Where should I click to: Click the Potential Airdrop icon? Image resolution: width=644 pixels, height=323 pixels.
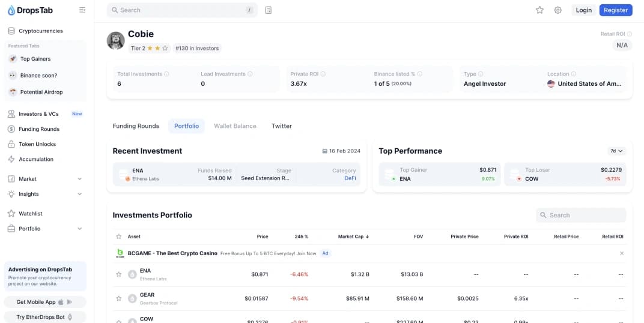click(x=13, y=92)
